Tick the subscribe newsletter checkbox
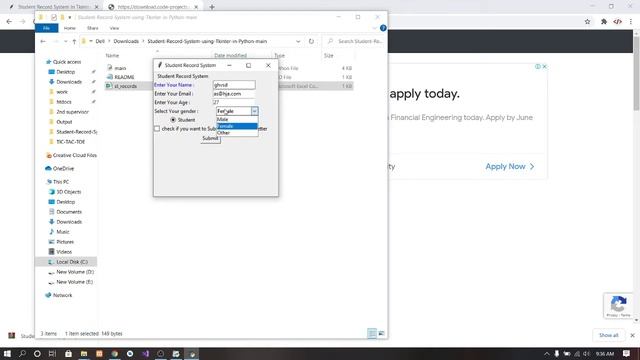640x360 pixels. point(157,129)
